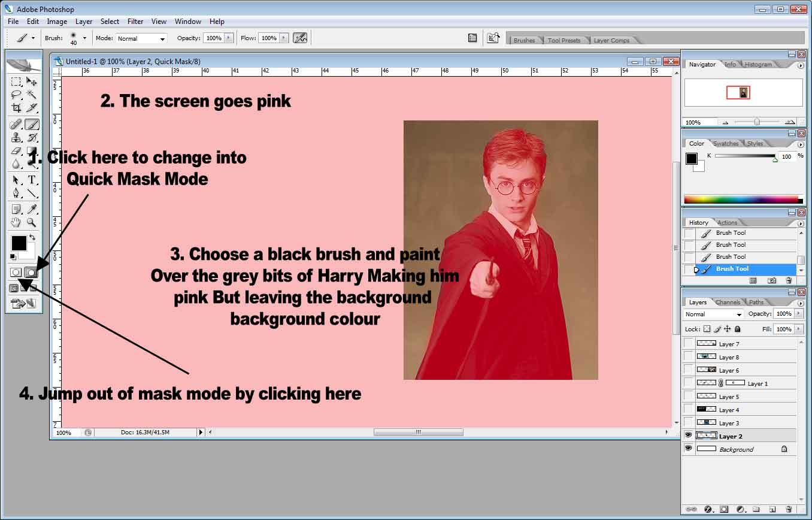
Task: Select the History Brush tool
Action: pyautogui.click(x=32, y=138)
